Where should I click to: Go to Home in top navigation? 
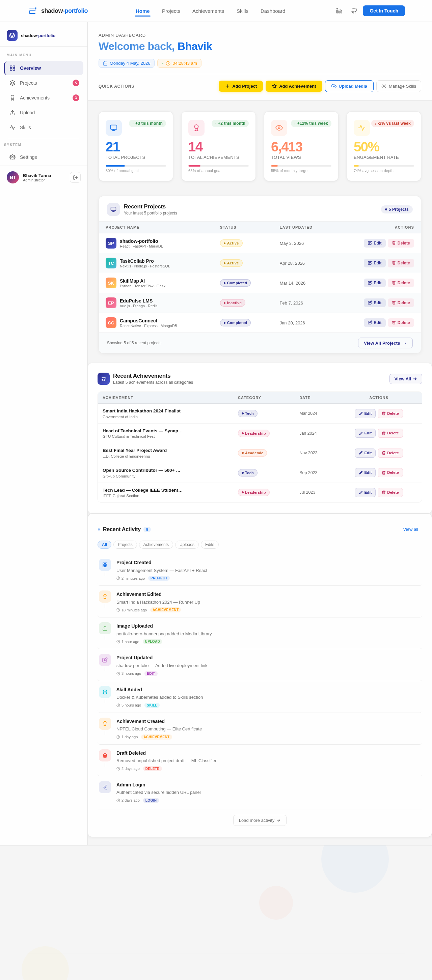143,11
